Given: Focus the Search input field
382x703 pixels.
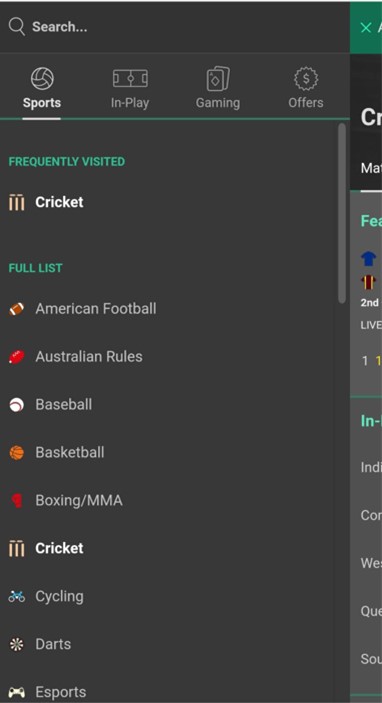Looking at the screenshot, I should point(175,27).
